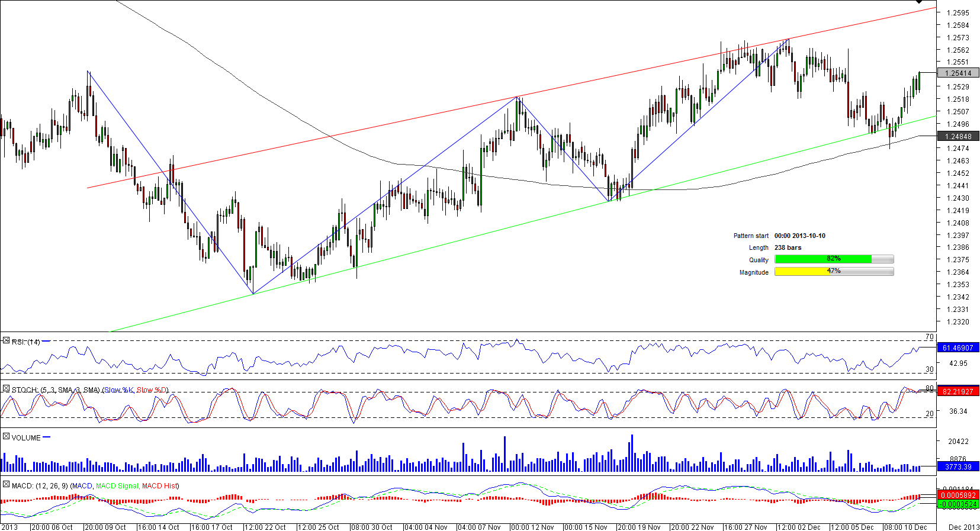Viewport: 980px width, 531px height.
Task: Close the MACD indicator panel
Action: tap(6, 485)
